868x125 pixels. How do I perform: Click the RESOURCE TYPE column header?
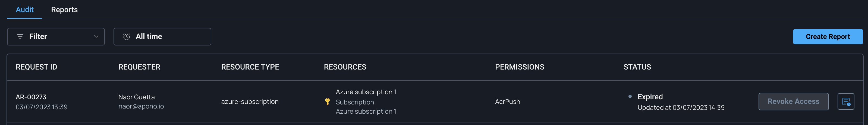(x=250, y=67)
